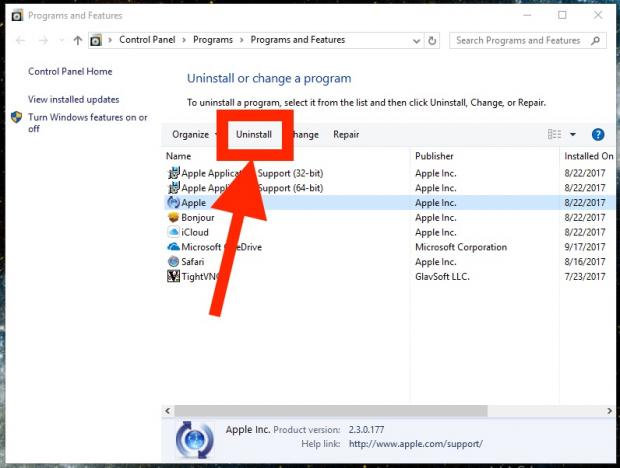Click the iCloud program icon
Viewport: 620px width, 468px height.
click(x=173, y=232)
